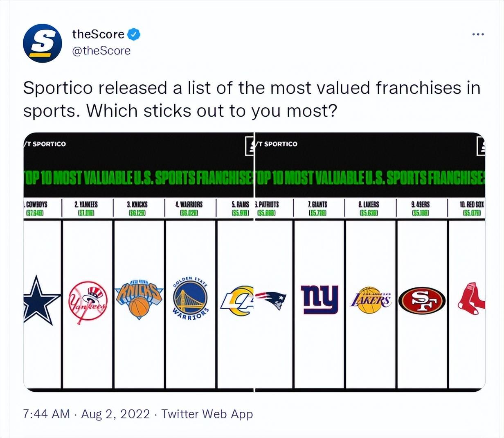Image resolution: width=504 pixels, height=438 pixels.
Task: Open theScore display name link
Action: (98, 34)
